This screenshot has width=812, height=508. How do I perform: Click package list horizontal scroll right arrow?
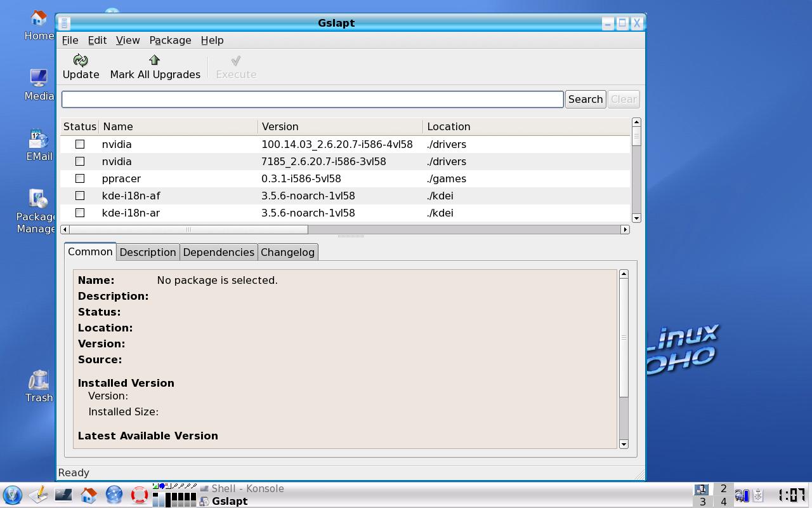(625, 229)
